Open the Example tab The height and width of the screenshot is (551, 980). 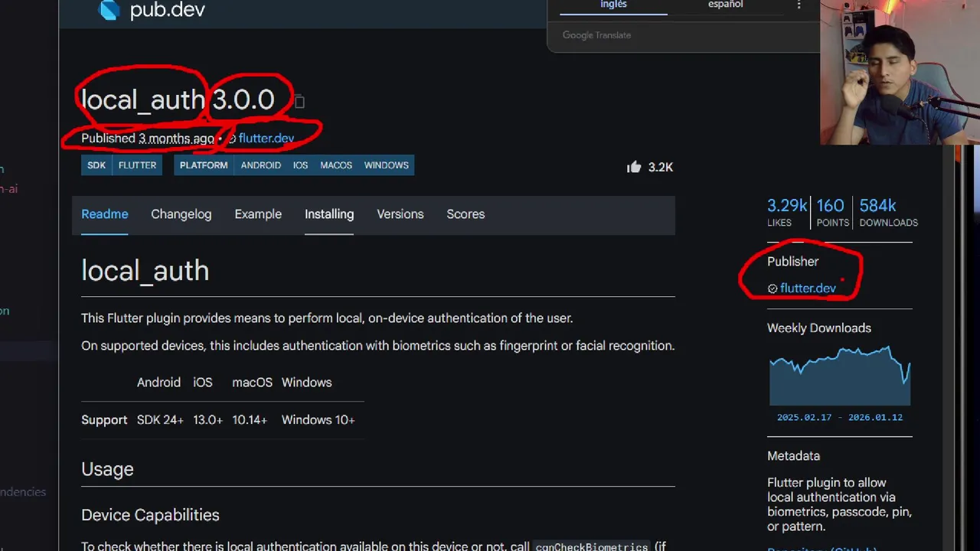258,214
